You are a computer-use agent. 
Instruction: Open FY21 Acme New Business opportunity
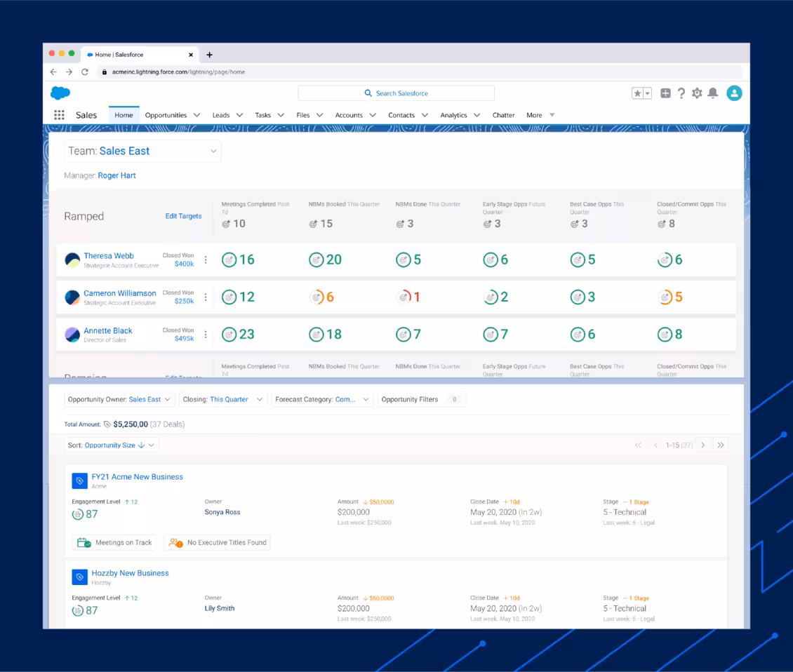[137, 477]
